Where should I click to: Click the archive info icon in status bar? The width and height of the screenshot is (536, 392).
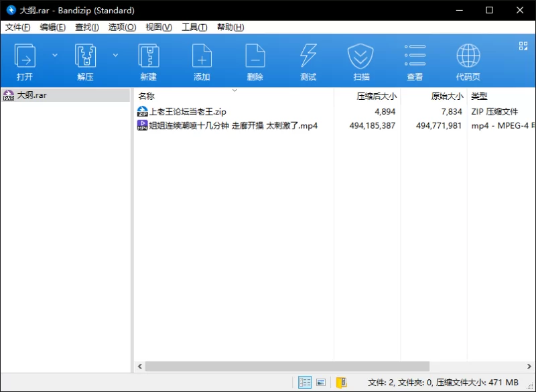(x=341, y=383)
